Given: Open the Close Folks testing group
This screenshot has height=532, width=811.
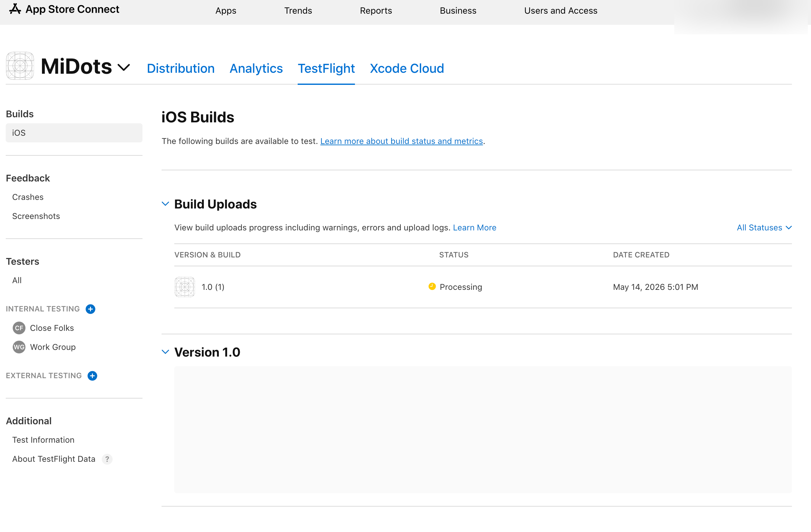Looking at the screenshot, I should coord(52,328).
